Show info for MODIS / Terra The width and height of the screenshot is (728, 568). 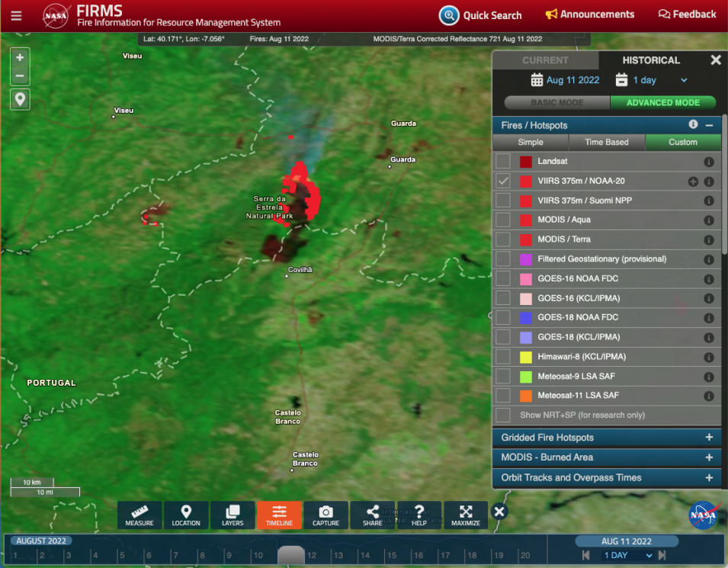[708, 240]
